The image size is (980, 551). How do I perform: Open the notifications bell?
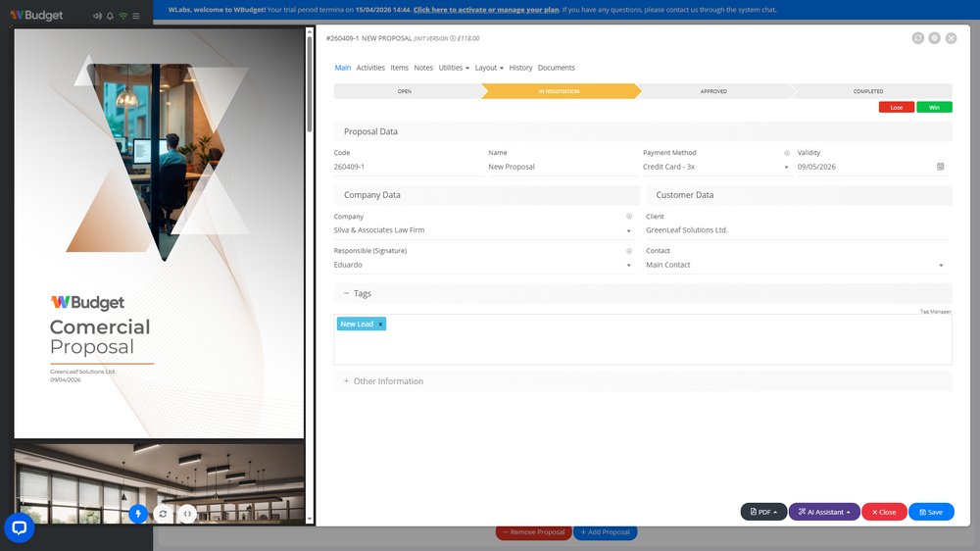tap(110, 16)
